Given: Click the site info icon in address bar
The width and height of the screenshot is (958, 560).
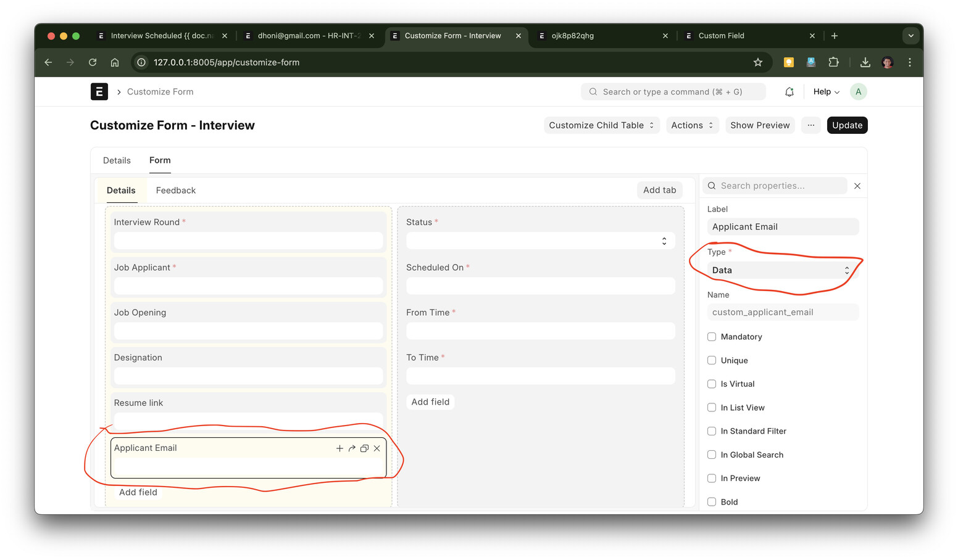Looking at the screenshot, I should [x=141, y=62].
